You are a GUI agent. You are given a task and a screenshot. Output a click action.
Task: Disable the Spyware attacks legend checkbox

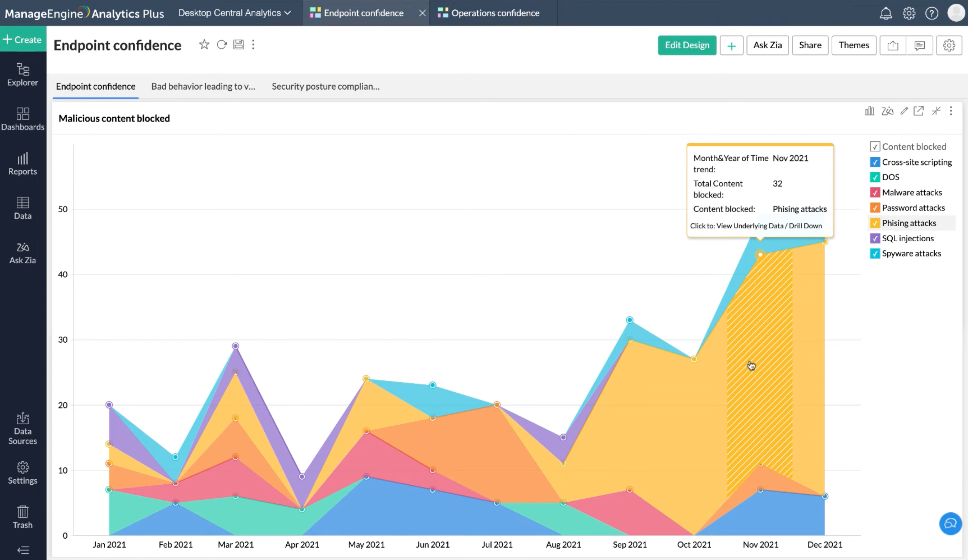coord(875,254)
